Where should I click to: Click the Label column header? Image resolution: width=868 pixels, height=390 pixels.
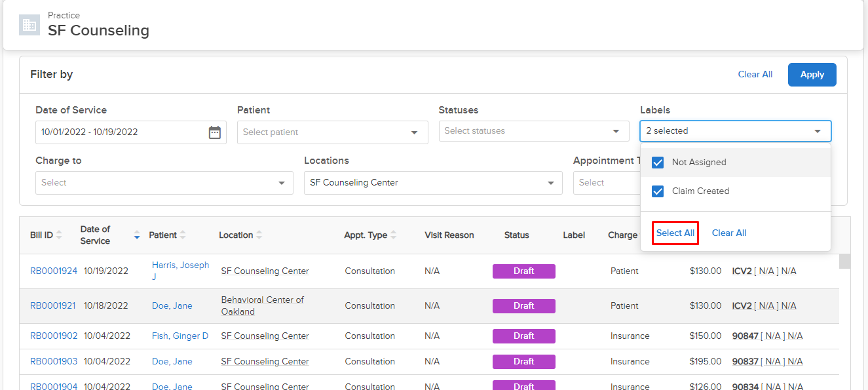click(x=574, y=235)
